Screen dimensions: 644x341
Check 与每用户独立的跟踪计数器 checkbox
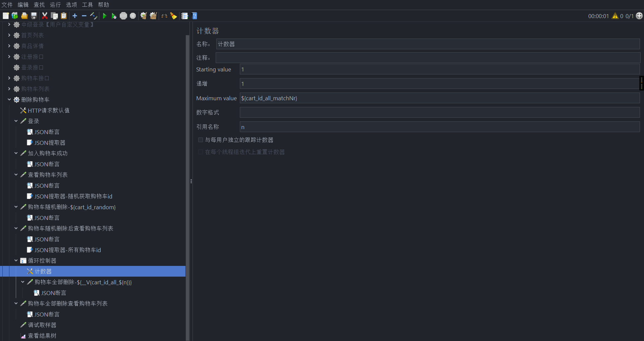tap(201, 140)
